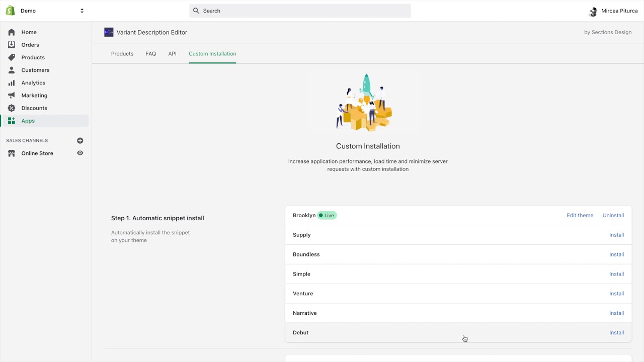Image resolution: width=644 pixels, height=362 pixels.
Task: Click the search magnifier icon
Action: (x=196, y=11)
